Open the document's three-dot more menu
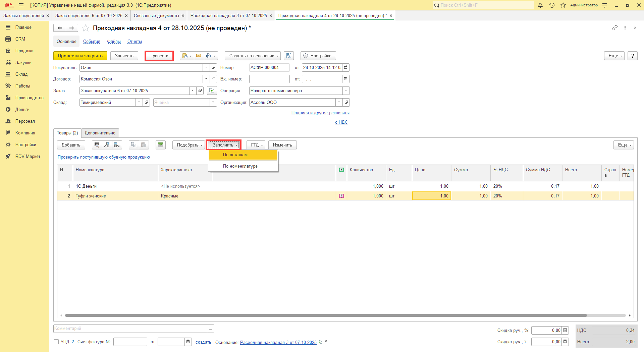This screenshot has width=644, height=352. tap(625, 28)
